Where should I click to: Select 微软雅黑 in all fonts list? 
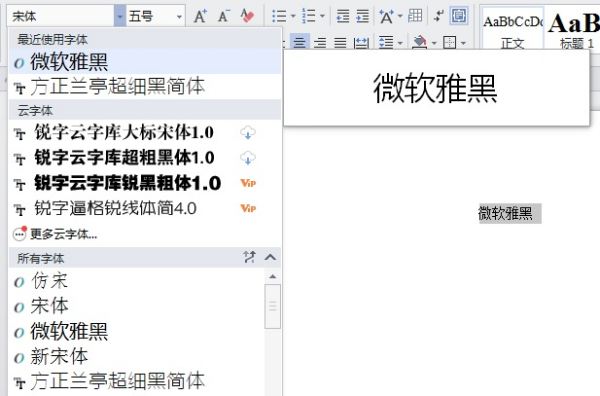(136, 331)
